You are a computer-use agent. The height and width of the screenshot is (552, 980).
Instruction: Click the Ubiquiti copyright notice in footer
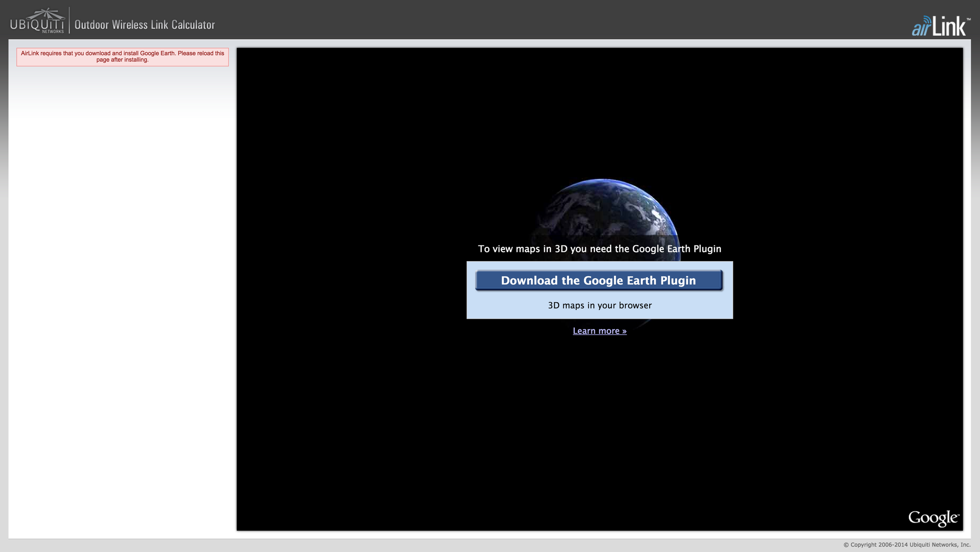coord(906,545)
